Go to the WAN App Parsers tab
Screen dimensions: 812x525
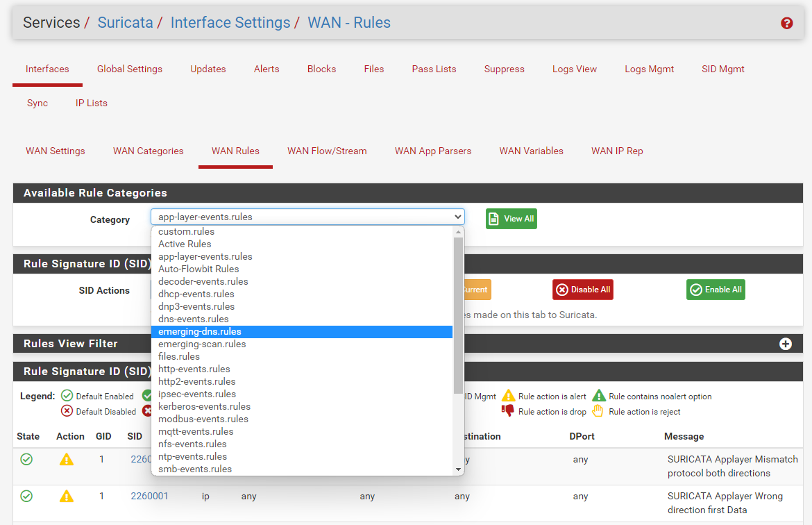click(x=433, y=151)
